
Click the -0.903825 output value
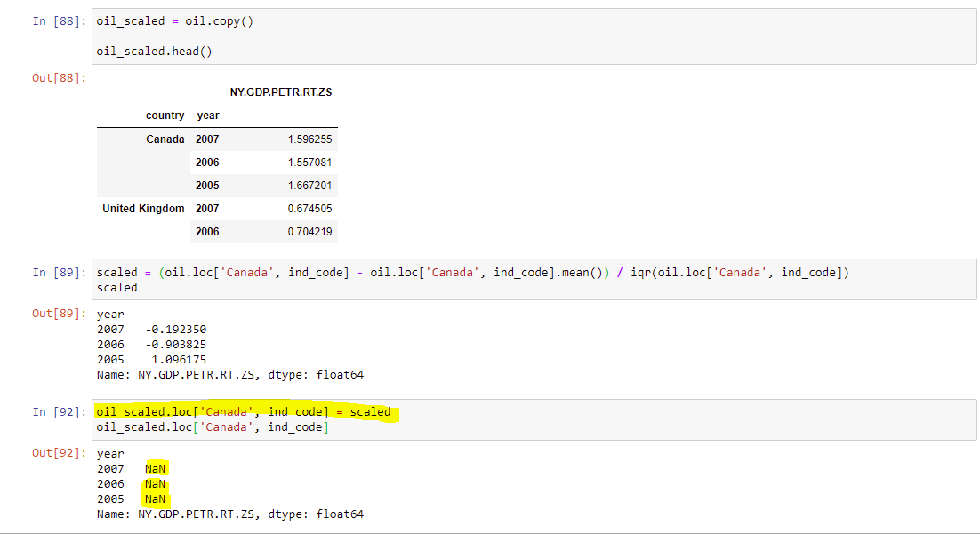(175, 345)
